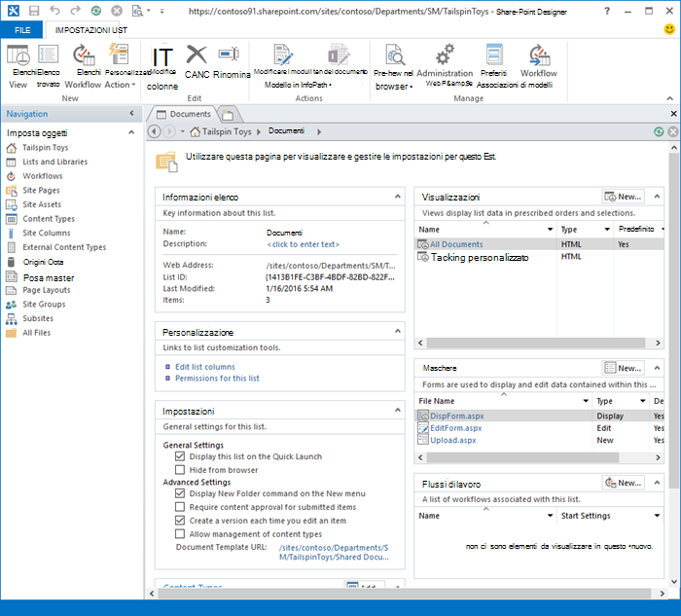Collapse the Maschere forms section

tap(657, 368)
